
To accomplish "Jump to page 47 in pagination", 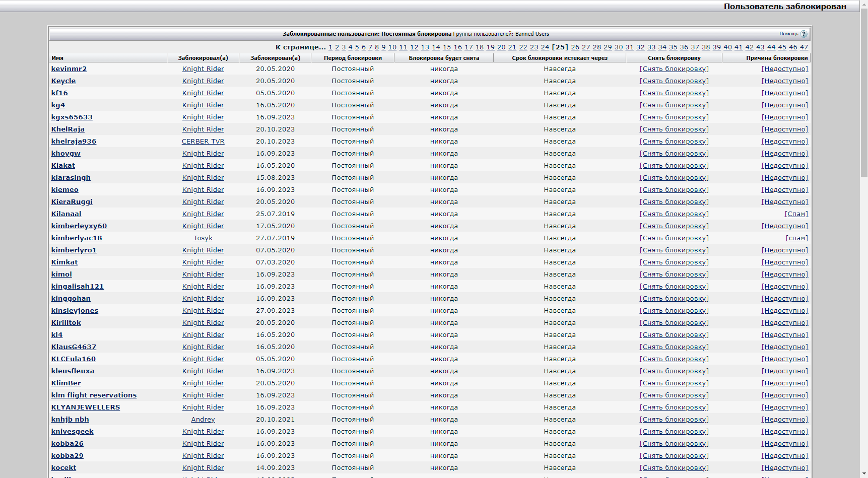I will coord(804,47).
